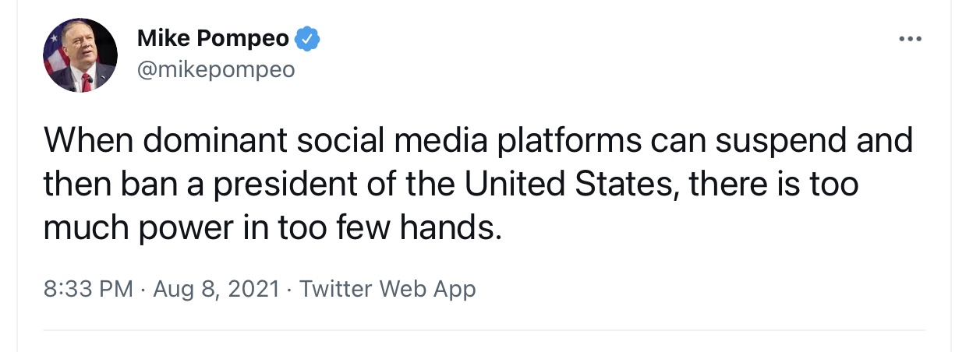
Task: Visit the @mikepompeo handle link
Action: tap(216, 69)
